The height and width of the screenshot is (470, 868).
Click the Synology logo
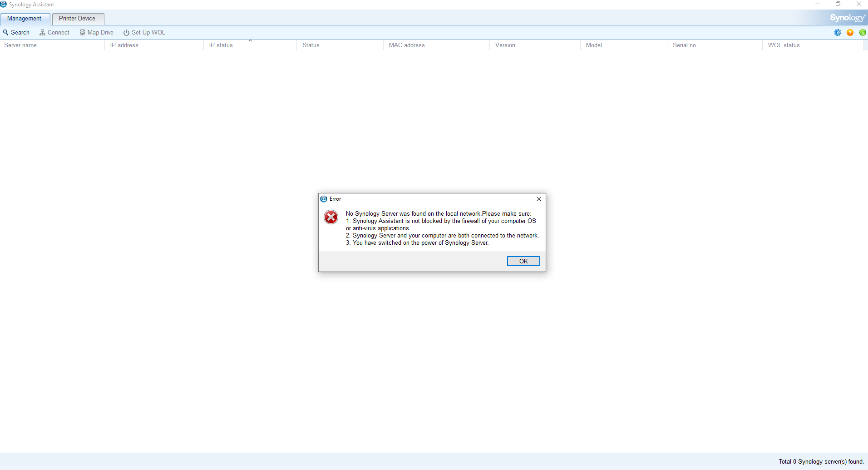coord(847,18)
